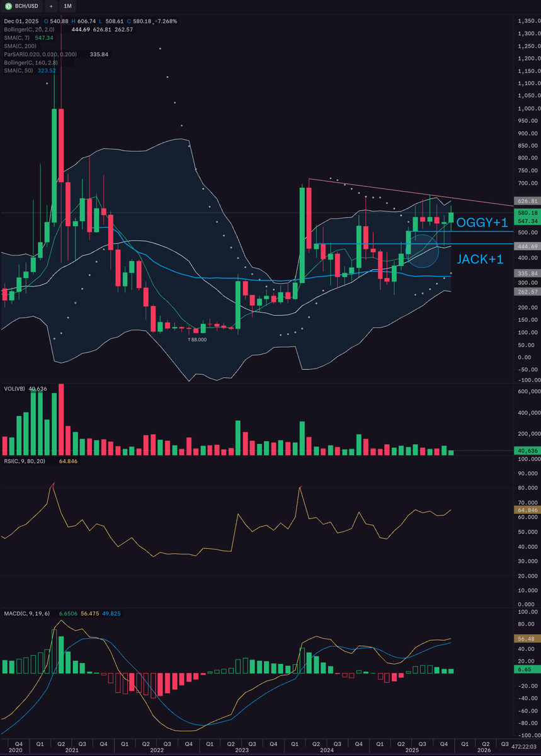This screenshot has height=756, width=541.
Task: Click the 444.69 price tag on axis
Action: pos(527,246)
